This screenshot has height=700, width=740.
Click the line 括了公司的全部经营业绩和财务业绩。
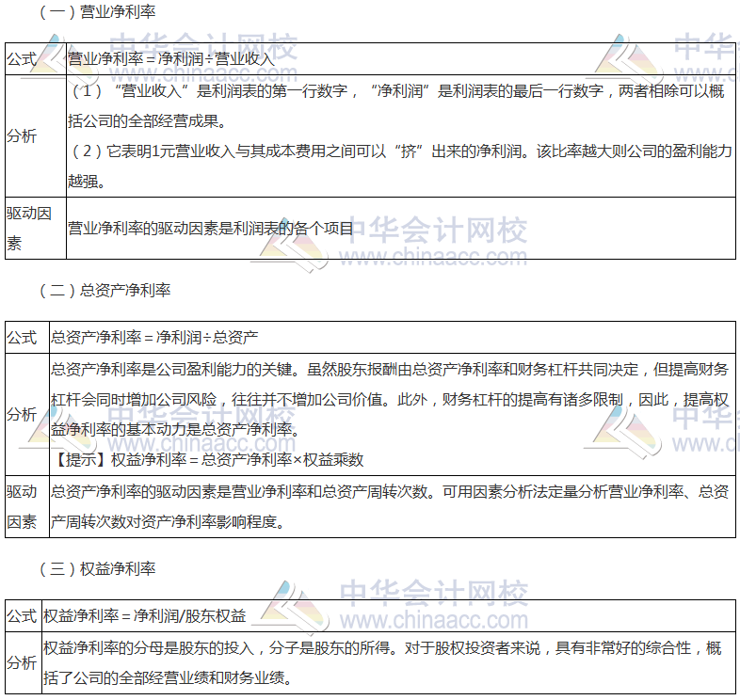[168, 677]
